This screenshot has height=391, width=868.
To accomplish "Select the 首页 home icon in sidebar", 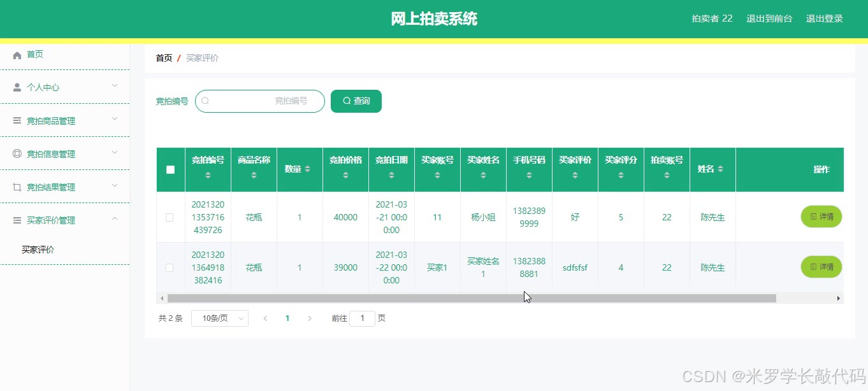I will (18, 54).
